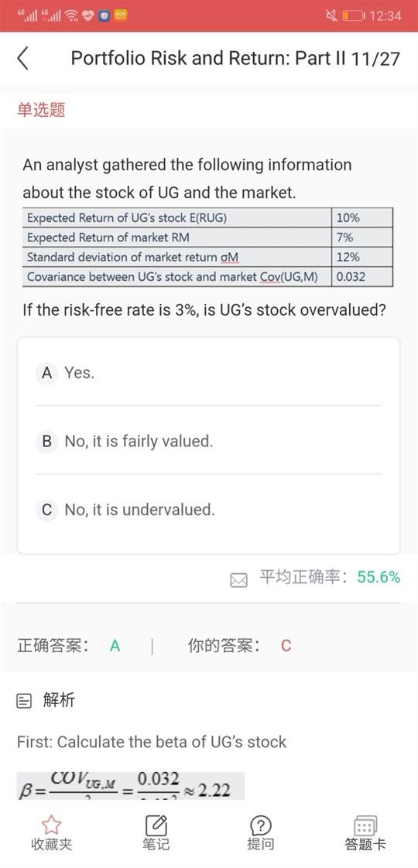Screen dimensions: 418x868
Task: Tap the 收藏夹 label
Action: (52, 844)
